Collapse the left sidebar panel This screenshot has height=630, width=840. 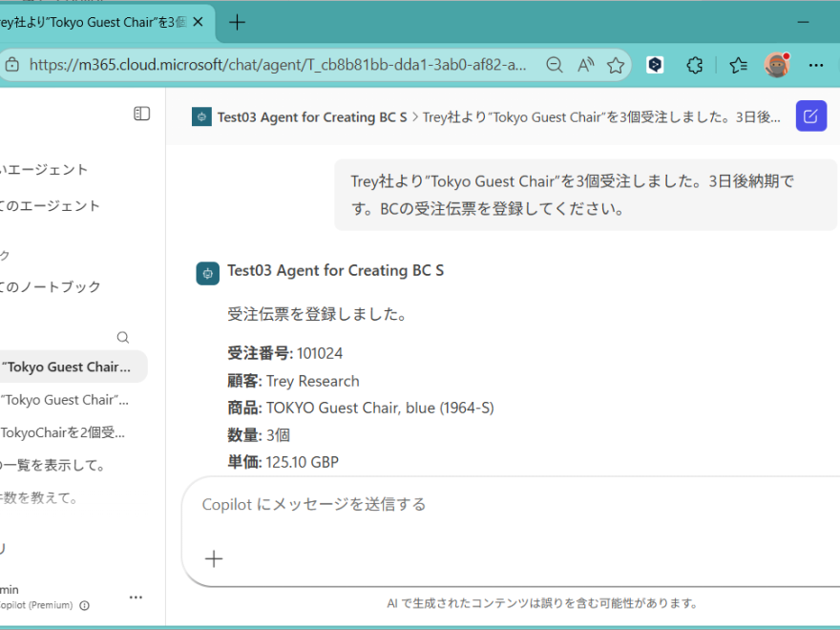(141, 114)
